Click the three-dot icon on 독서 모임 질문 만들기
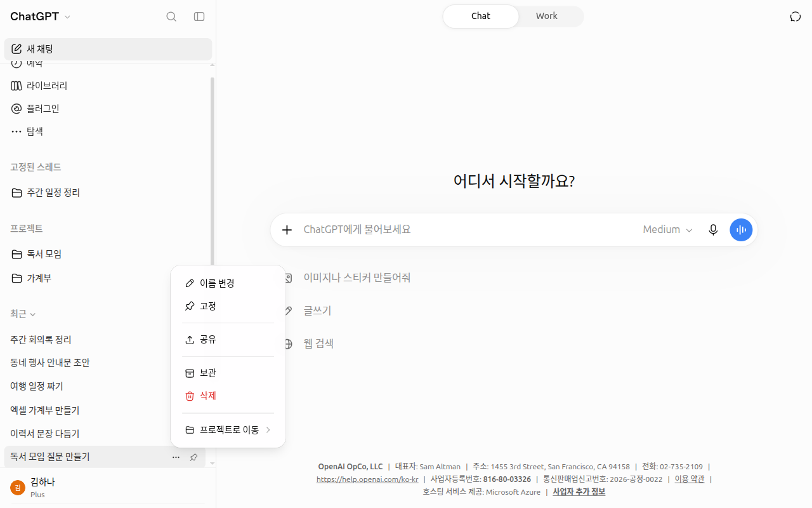This screenshot has height=508, width=812. [176, 457]
